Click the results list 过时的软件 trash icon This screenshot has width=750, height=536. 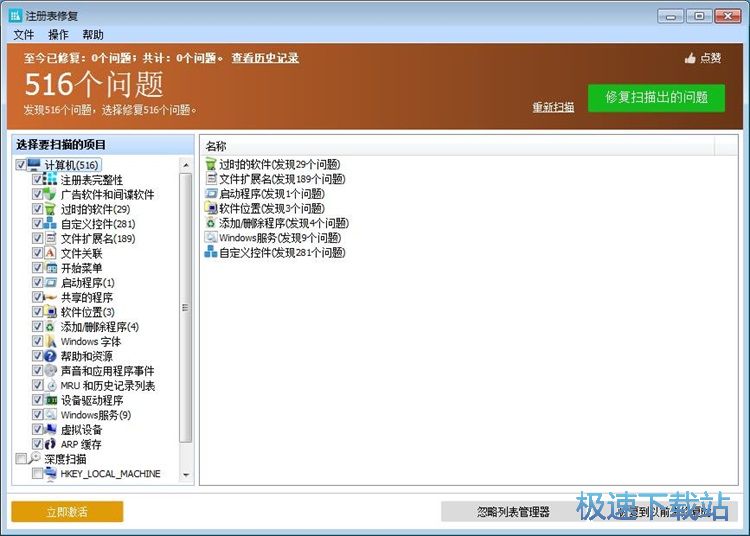(210, 164)
